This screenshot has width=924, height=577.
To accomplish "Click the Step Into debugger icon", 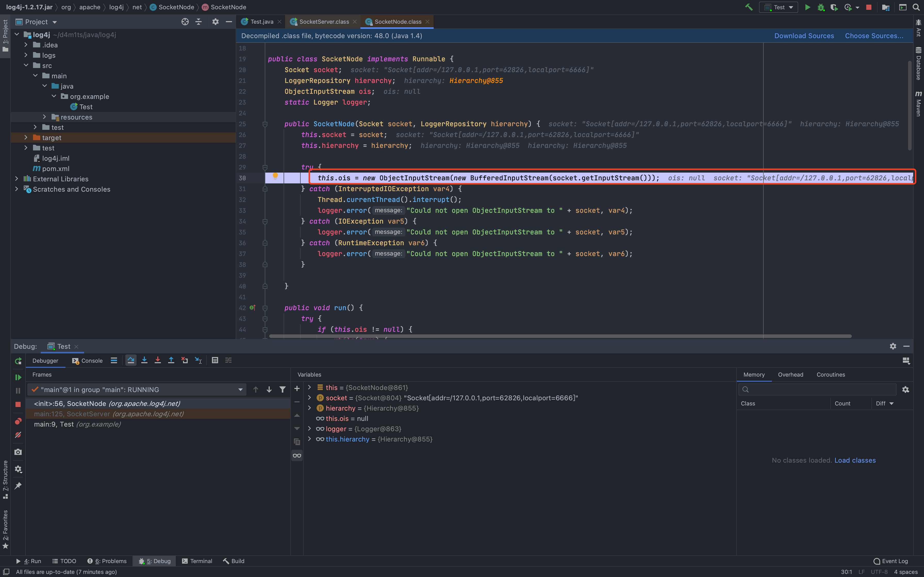I will [144, 360].
